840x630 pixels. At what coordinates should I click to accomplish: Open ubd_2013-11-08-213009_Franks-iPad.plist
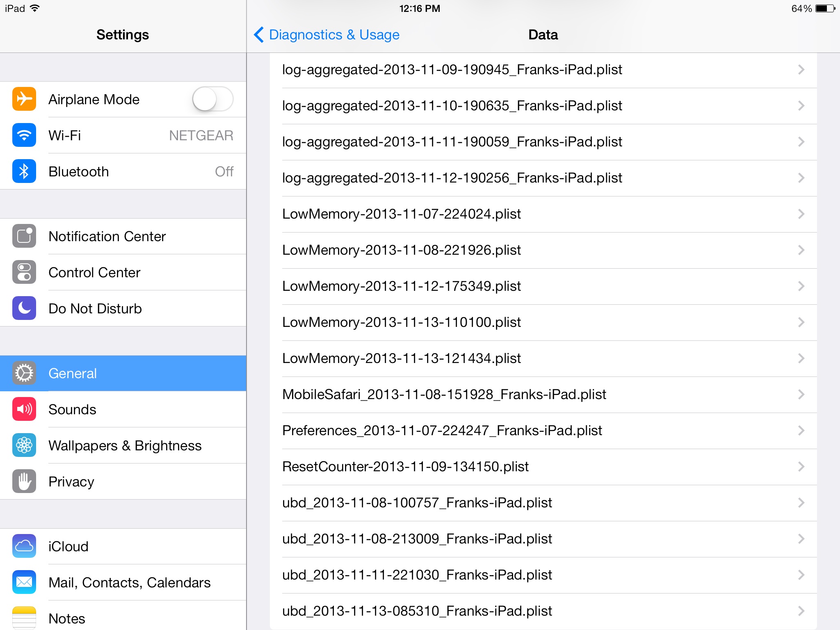(x=543, y=539)
